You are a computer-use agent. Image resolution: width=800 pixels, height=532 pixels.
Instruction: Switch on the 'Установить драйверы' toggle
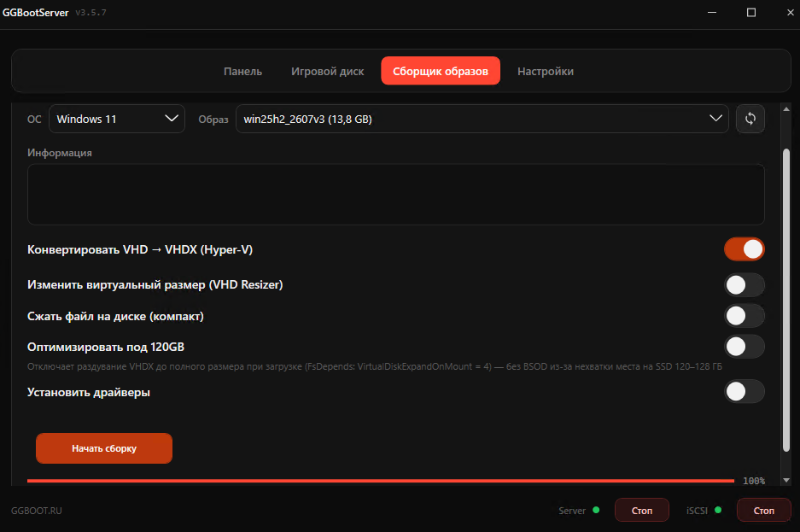pos(744,392)
